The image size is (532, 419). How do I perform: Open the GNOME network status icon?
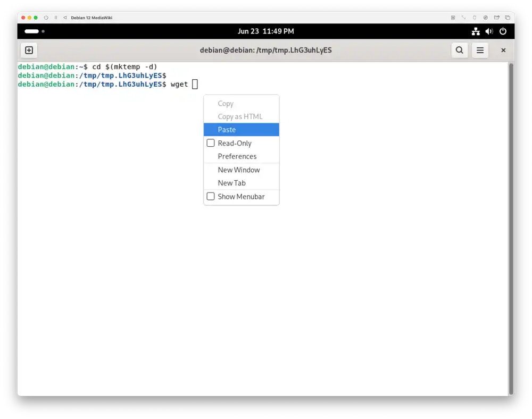point(475,31)
